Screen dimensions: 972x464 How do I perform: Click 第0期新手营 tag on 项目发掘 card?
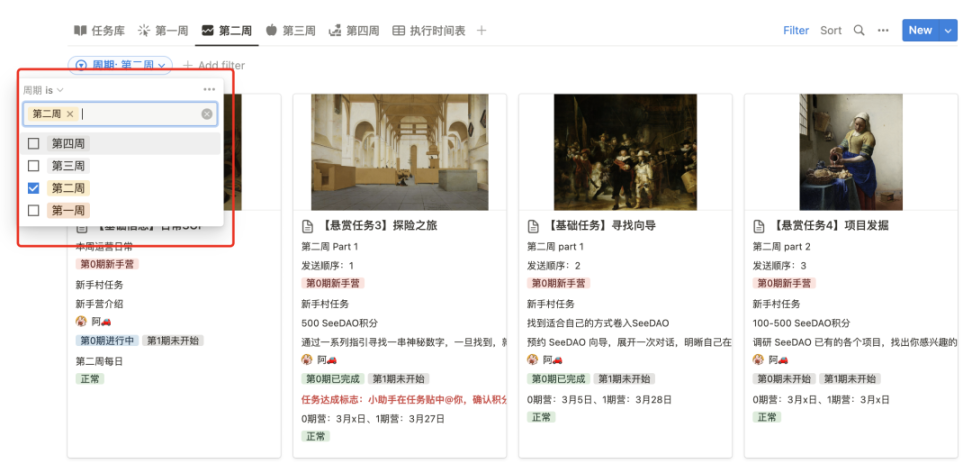(x=785, y=283)
